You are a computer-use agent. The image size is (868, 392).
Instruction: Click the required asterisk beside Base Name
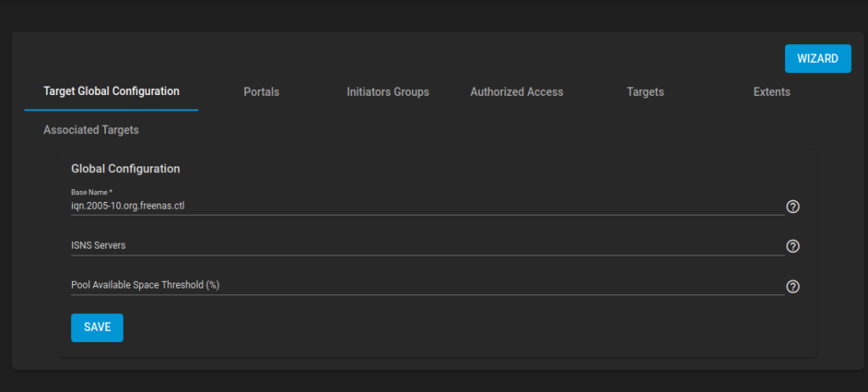click(111, 191)
